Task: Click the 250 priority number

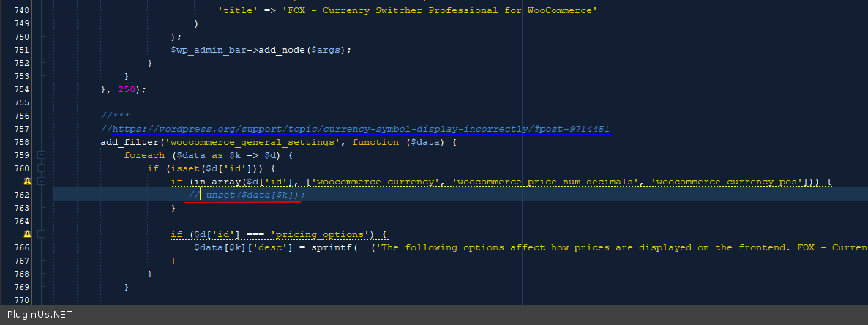Action: pyautogui.click(x=127, y=89)
